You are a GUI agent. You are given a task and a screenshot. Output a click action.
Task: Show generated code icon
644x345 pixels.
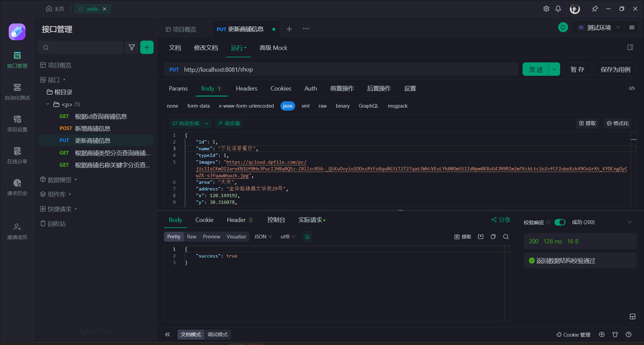(x=632, y=88)
